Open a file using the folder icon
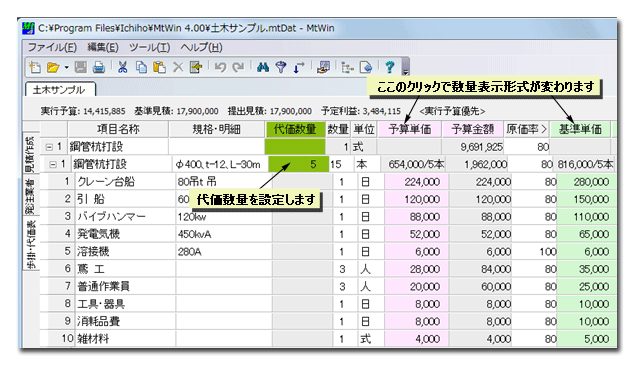Image resolution: width=634 pixels, height=365 pixels. (x=53, y=67)
